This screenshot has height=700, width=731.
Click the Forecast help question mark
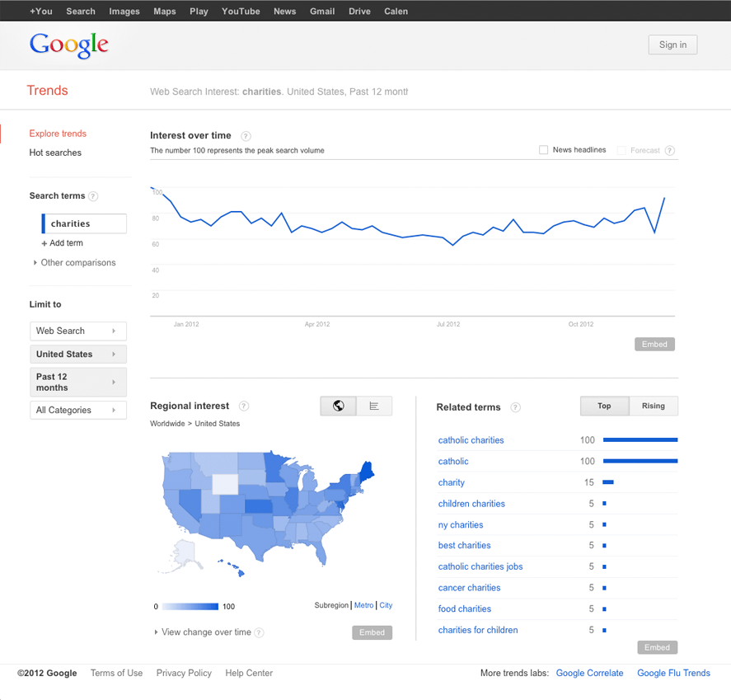(670, 151)
